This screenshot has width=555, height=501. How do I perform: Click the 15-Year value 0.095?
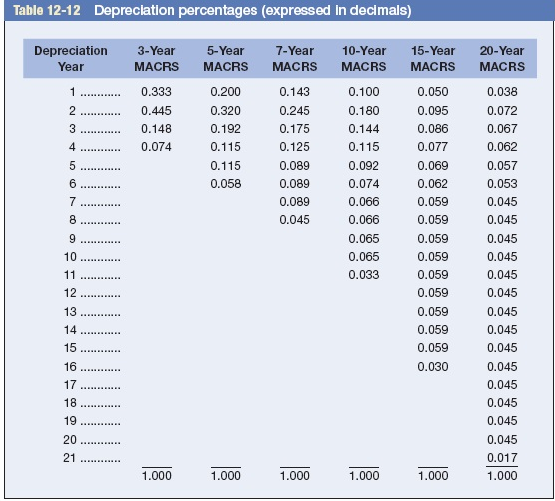[433, 111]
